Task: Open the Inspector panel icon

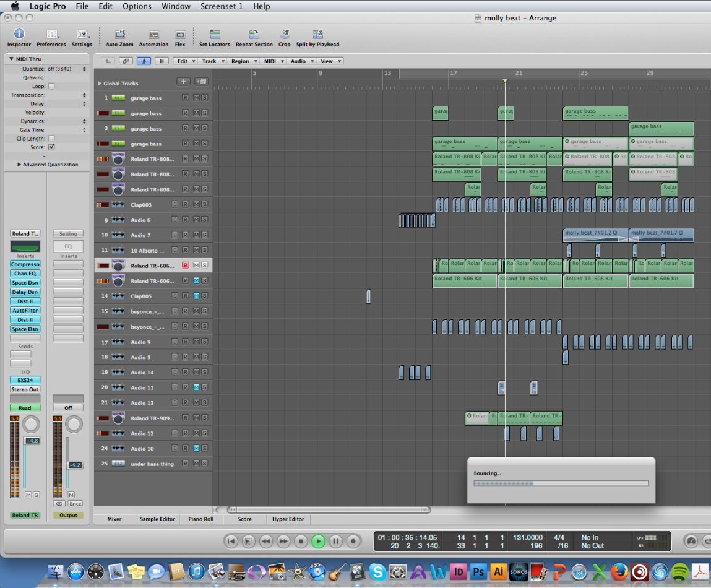Action: click(x=19, y=34)
